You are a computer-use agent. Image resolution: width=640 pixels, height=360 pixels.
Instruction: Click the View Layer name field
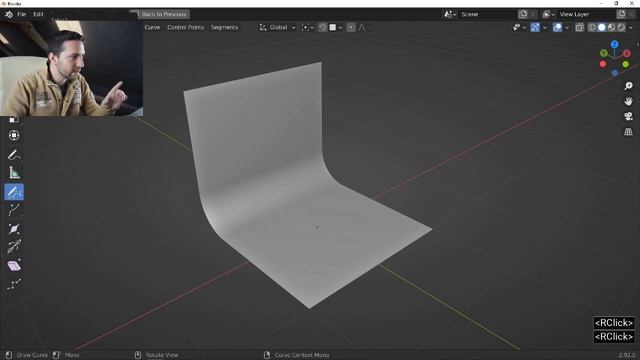[586, 14]
